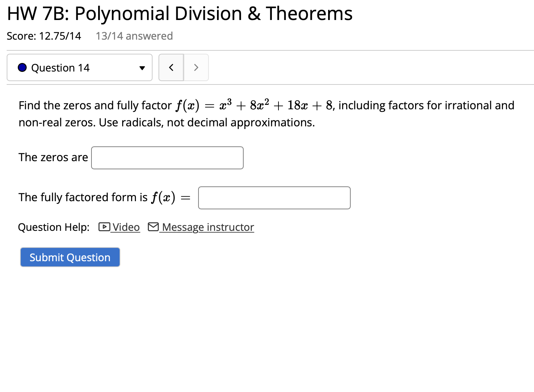The image size is (534, 392).
Task: Click the envelope Message instructor icon
Action: (x=153, y=227)
